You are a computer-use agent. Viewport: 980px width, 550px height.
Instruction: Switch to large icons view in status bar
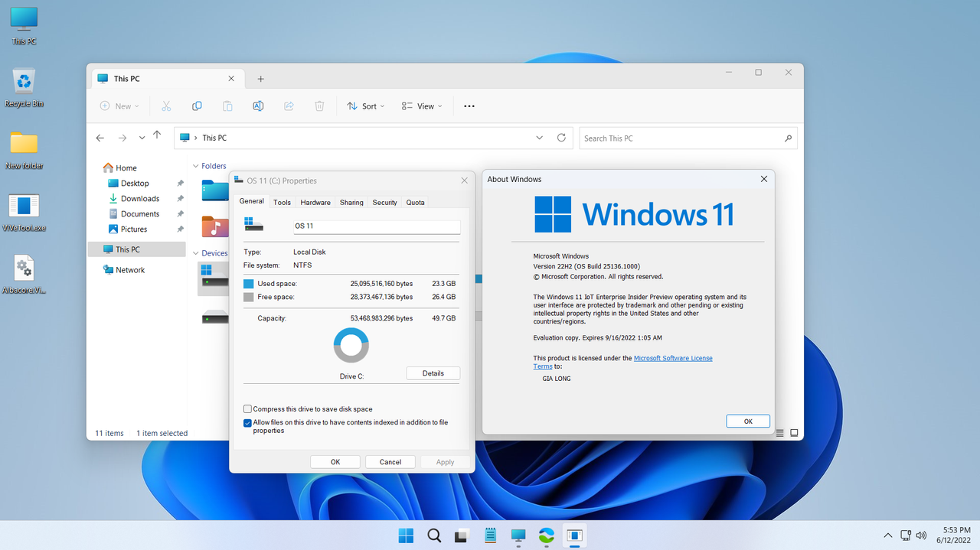(x=795, y=433)
